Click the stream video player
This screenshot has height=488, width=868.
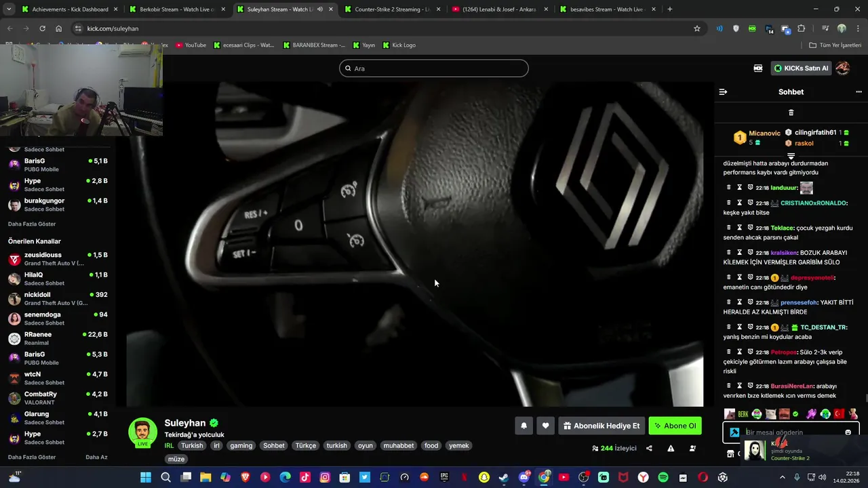point(414,244)
